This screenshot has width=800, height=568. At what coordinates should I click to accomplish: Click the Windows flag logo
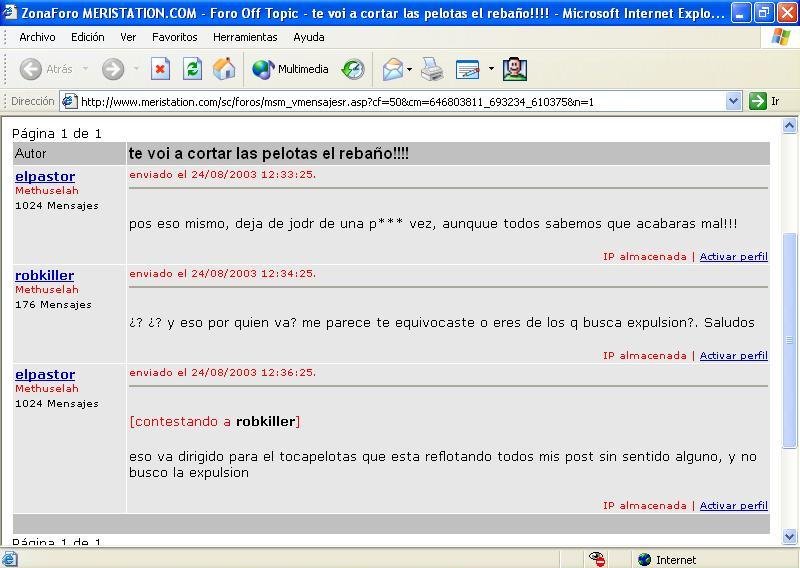(x=781, y=37)
